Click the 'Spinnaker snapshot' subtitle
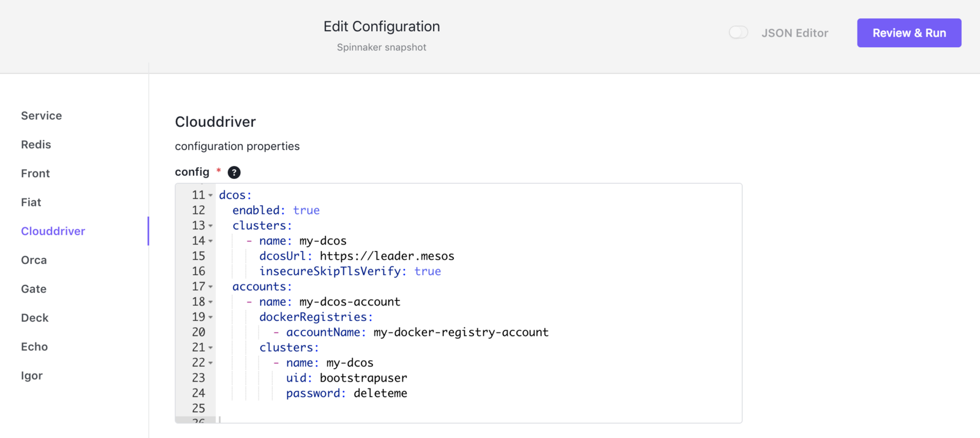The width and height of the screenshot is (980, 438). point(382,47)
